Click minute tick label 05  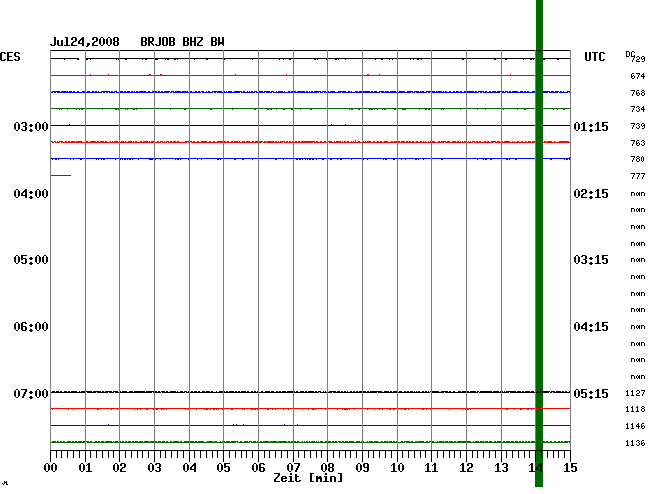coord(223,468)
